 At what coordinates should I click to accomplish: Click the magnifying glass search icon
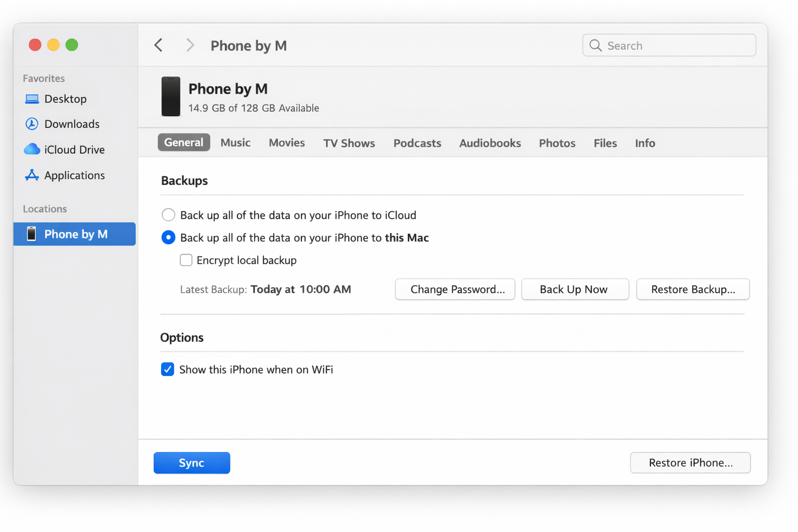tap(595, 46)
